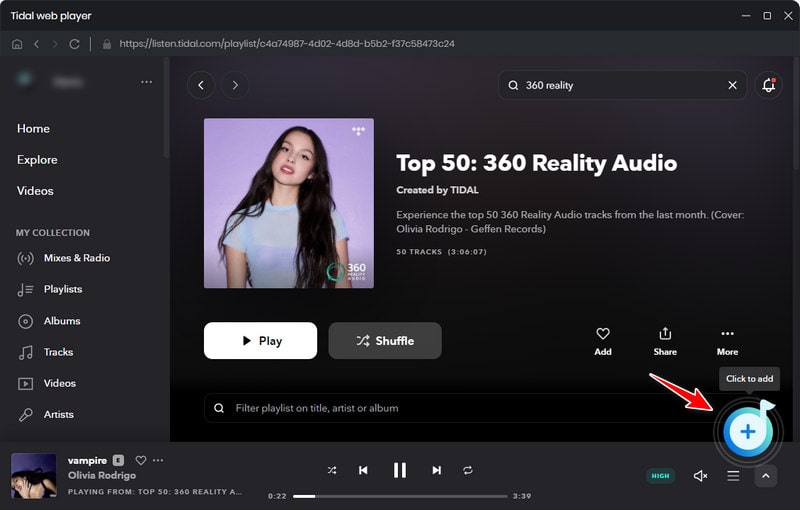
Task: Click the Albums disc icon
Action: tap(26, 321)
